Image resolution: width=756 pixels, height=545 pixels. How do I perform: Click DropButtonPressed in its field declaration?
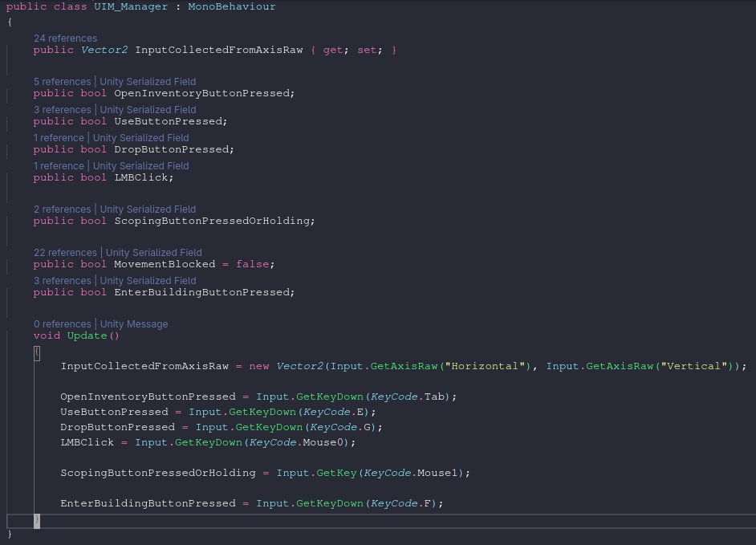tap(172, 148)
